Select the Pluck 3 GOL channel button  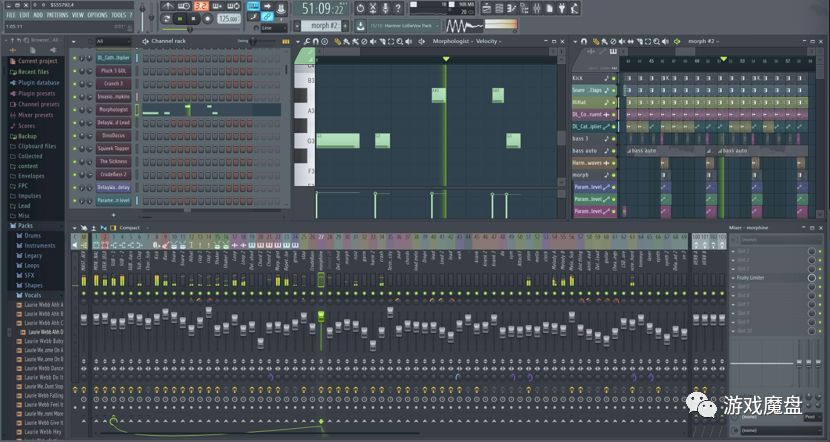pos(114,70)
